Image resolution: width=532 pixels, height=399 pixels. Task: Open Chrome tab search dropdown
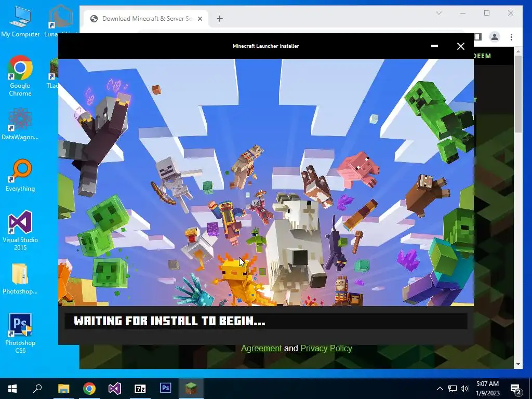[x=438, y=13]
